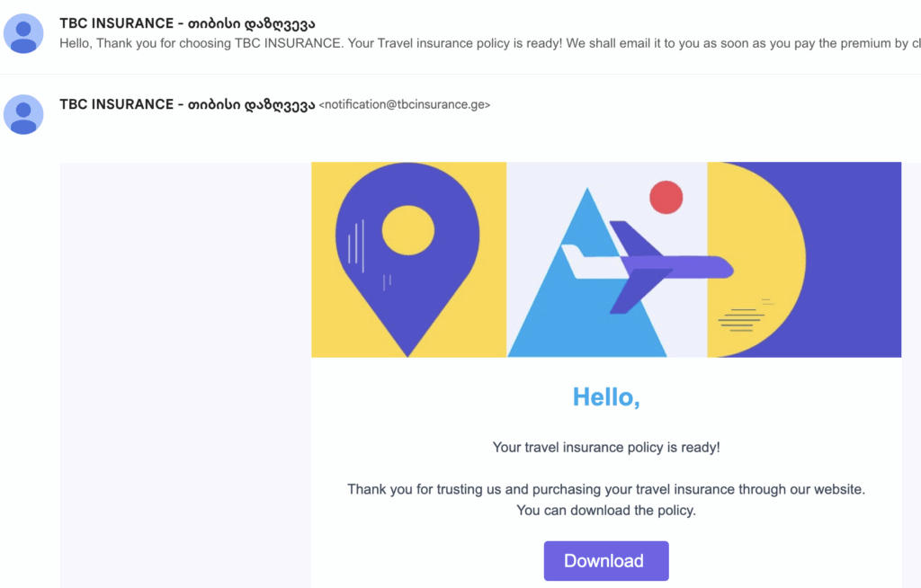Open the collapsed TBC INSURANCE email preview

pos(460,34)
